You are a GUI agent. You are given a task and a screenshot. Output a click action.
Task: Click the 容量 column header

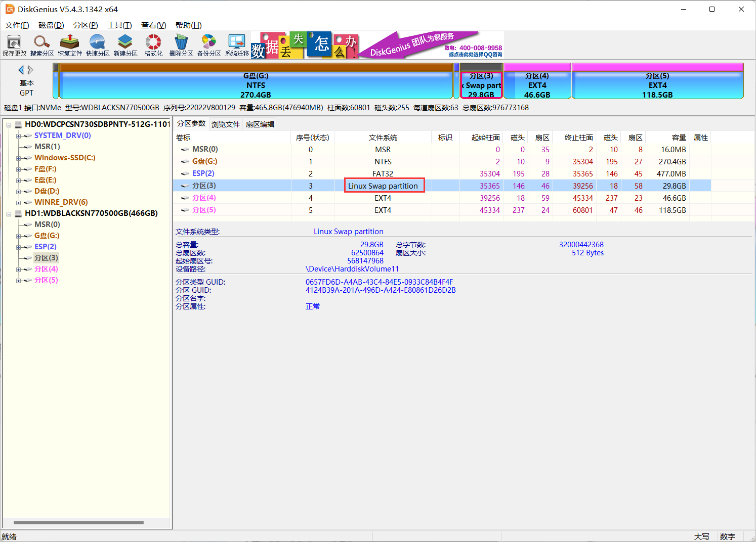pos(668,138)
